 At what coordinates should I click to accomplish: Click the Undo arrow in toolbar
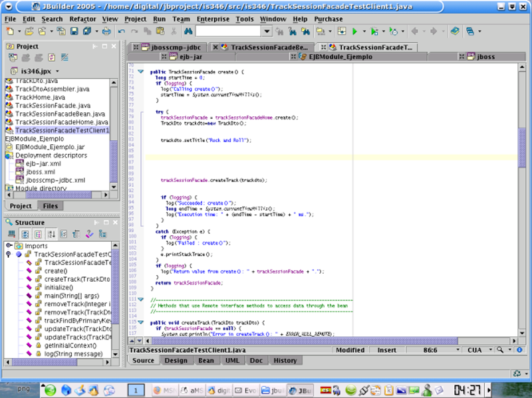122,31
